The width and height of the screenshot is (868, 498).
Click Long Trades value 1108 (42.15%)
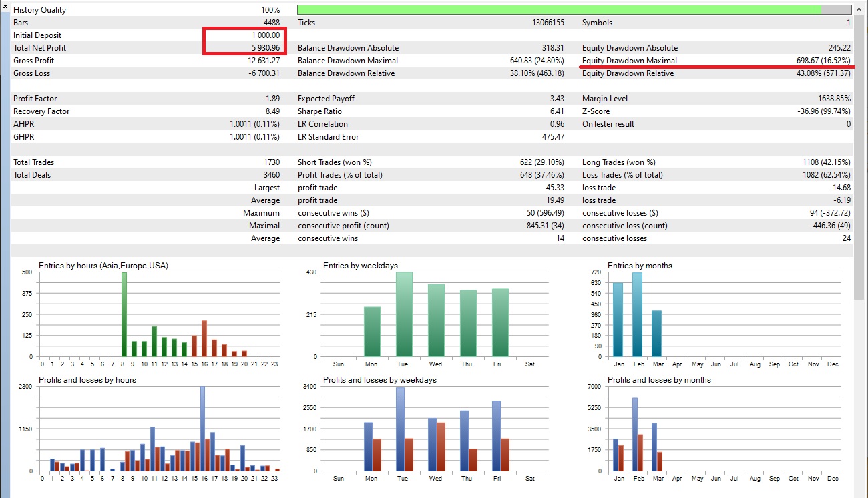[x=826, y=162]
